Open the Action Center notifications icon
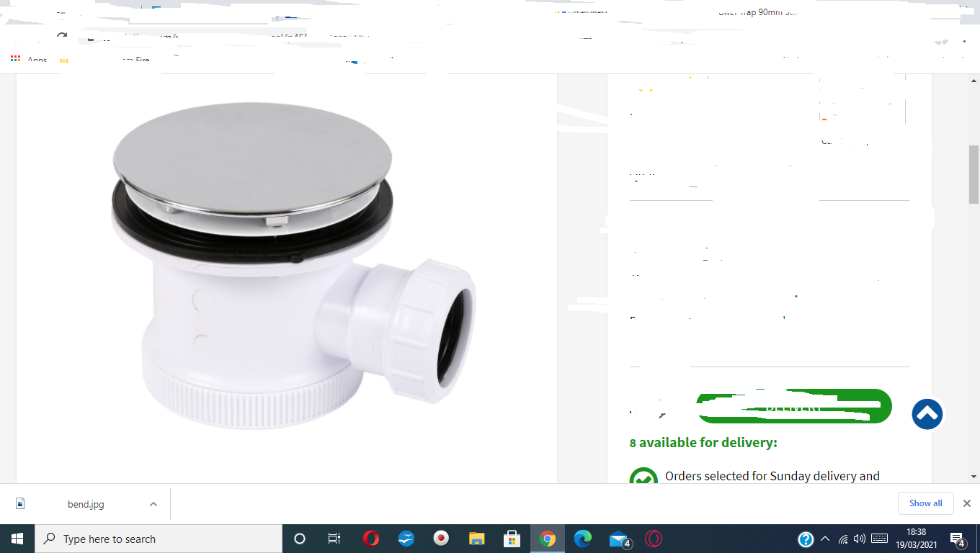 coord(958,539)
